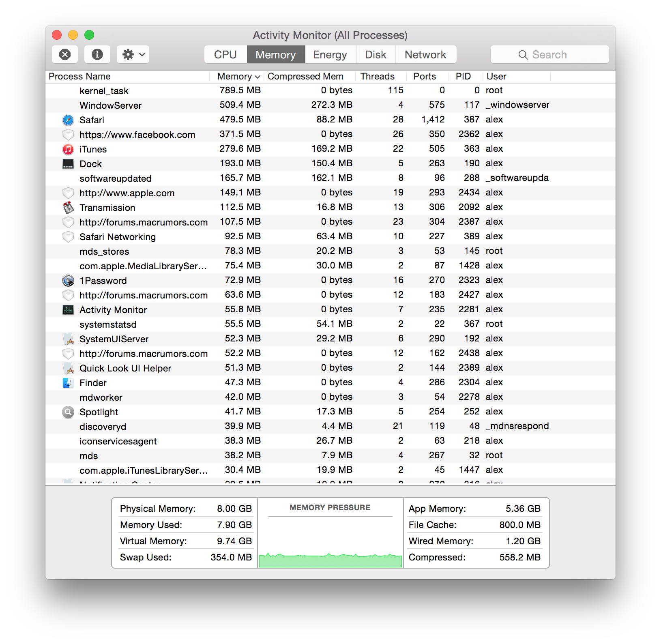The width and height of the screenshot is (661, 644).
Task: Click the facebook.com process shield icon
Action: coord(68,135)
